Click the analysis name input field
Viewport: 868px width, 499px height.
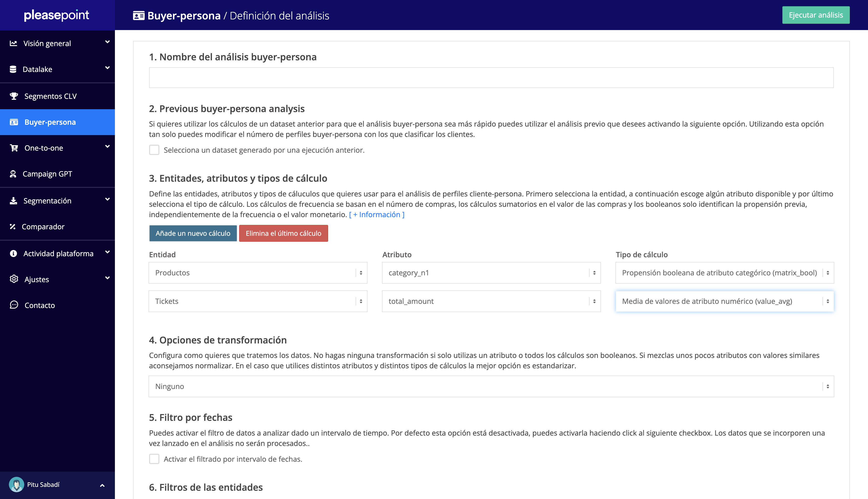coord(491,78)
